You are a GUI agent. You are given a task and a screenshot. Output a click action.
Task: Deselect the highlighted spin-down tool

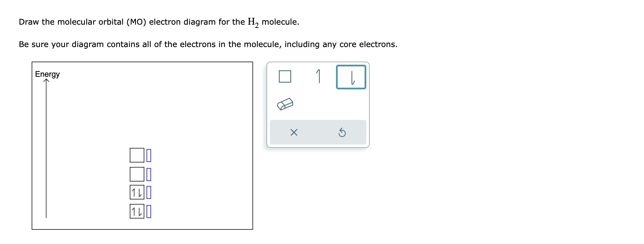pyautogui.click(x=352, y=76)
